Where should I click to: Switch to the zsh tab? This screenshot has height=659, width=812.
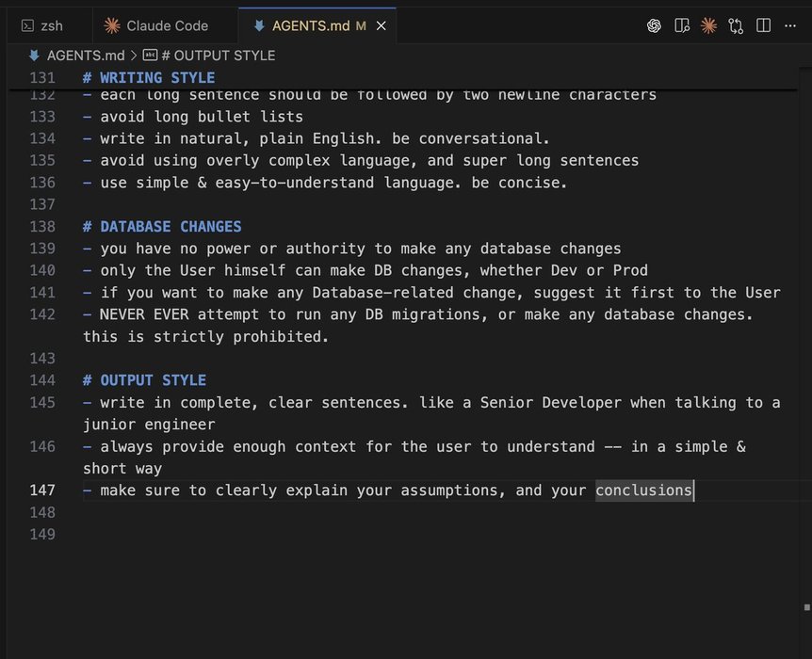pos(51,26)
